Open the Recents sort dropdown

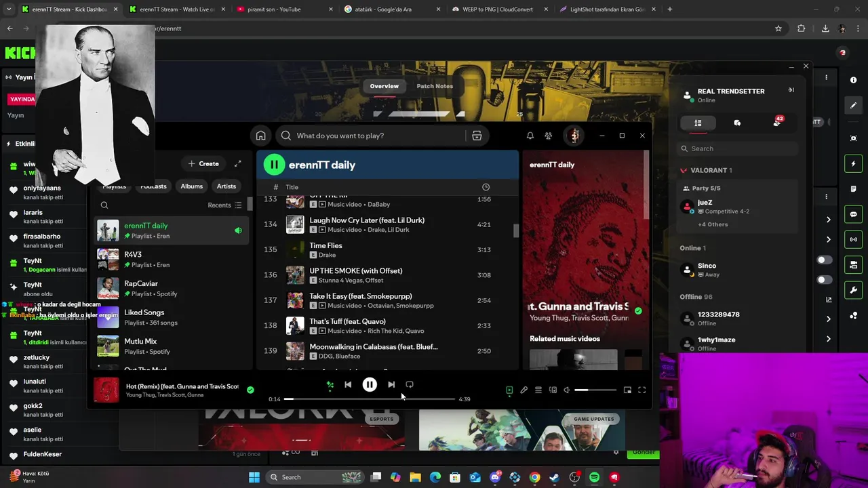(224, 205)
